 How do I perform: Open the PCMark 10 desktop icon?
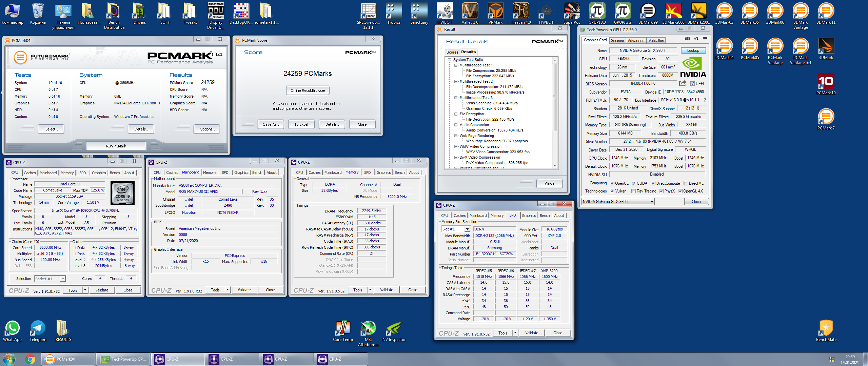tap(826, 84)
